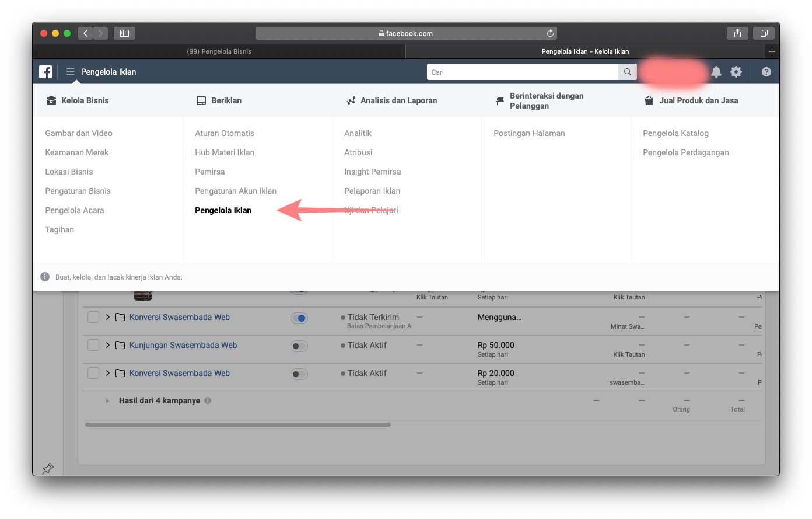This screenshot has width=812, height=519.
Task: Open Gambar dan Video menu item
Action: 79,133
